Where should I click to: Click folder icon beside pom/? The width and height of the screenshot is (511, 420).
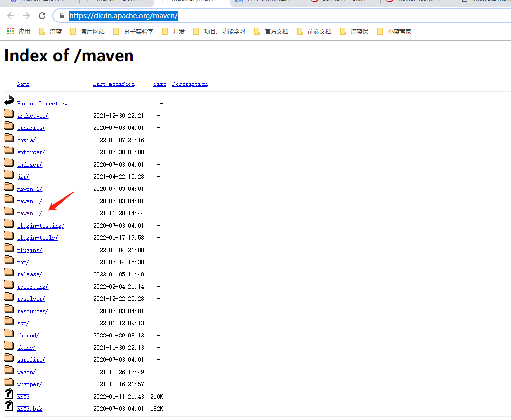point(9,260)
